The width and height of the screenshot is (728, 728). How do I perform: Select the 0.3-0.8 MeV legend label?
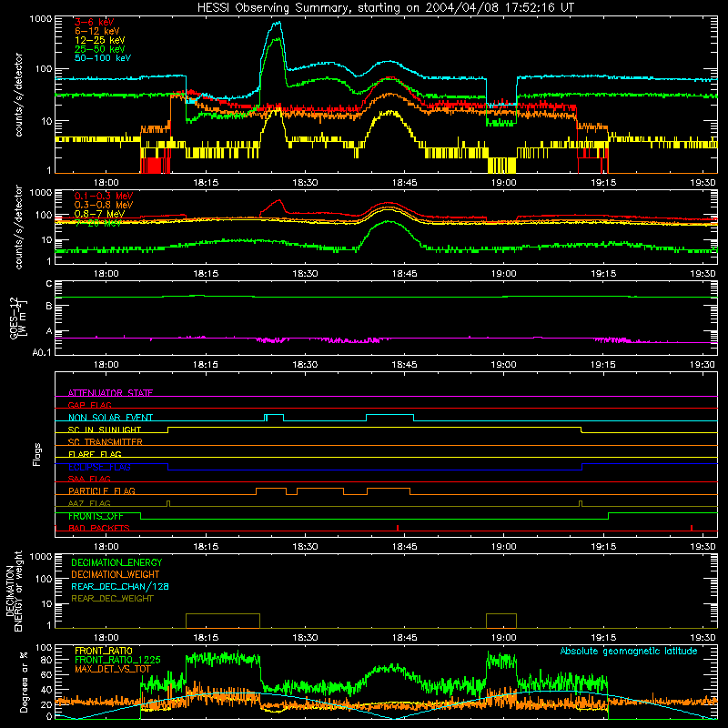point(104,205)
